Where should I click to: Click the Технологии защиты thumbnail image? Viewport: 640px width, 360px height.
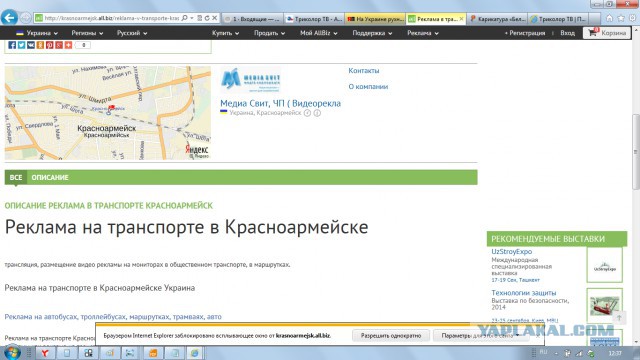pyautogui.click(x=604, y=305)
